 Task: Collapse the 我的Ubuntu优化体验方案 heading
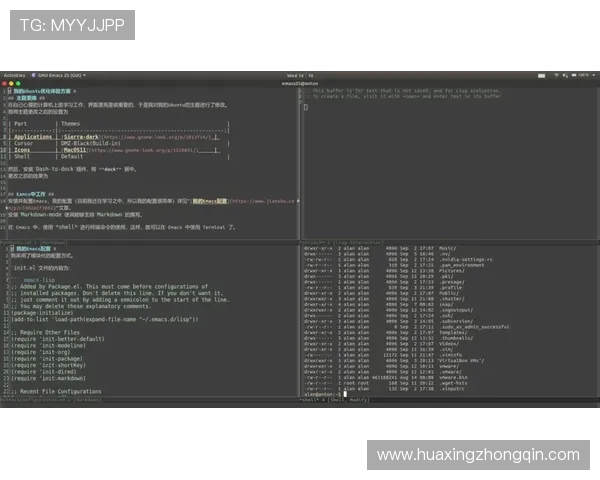(45, 90)
